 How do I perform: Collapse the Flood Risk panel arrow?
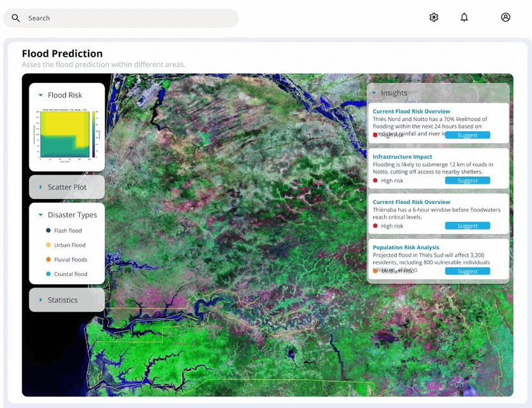(41, 95)
